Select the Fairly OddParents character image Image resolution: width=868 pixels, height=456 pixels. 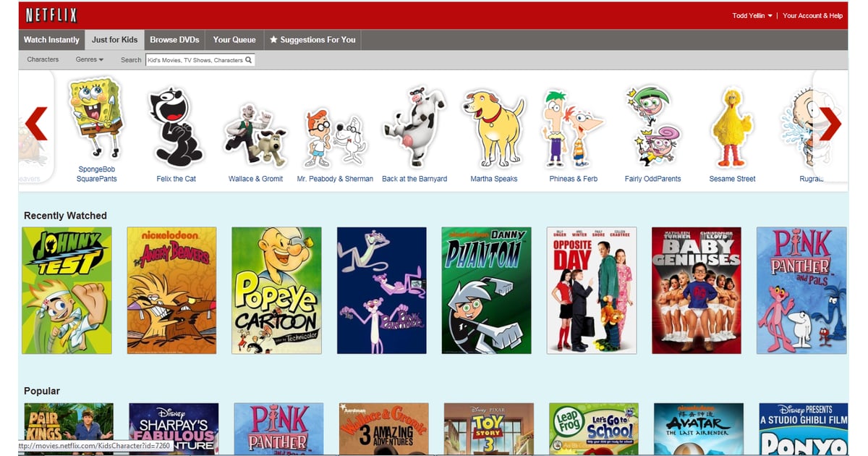(652, 125)
